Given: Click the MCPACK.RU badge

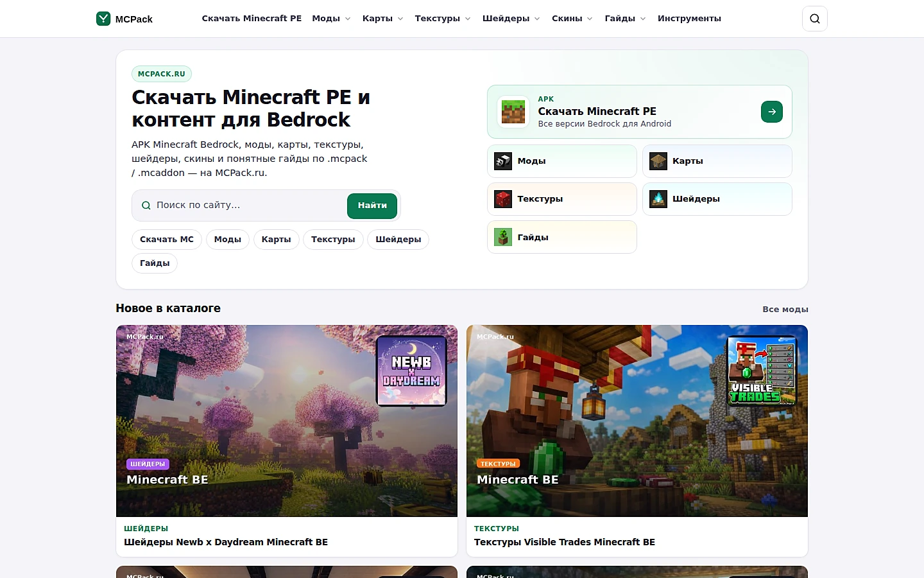Looking at the screenshot, I should (162, 74).
